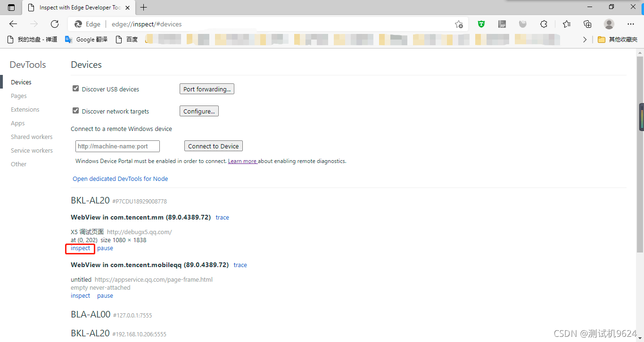The width and height of the screenshot is (644, 342).
Task: Click the Port forwarding... button
Action: [207, 89]
